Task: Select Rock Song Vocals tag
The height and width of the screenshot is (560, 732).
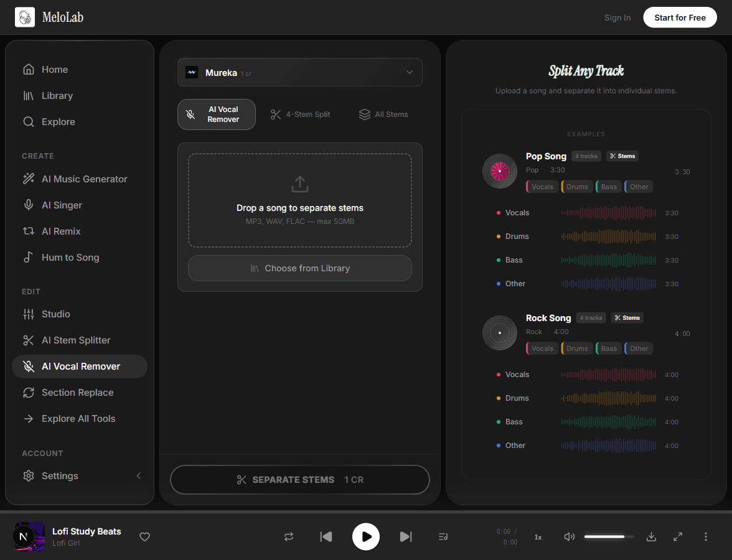Action: 542,348
